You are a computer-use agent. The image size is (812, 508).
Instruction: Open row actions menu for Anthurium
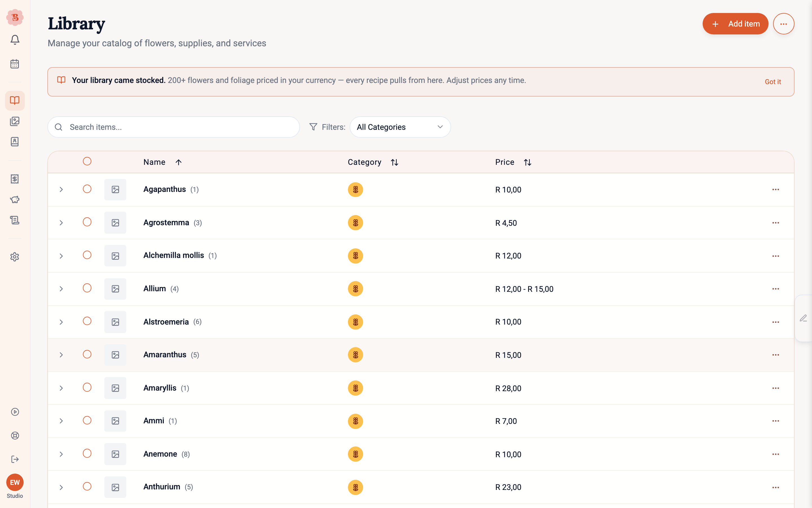(775, 487)
